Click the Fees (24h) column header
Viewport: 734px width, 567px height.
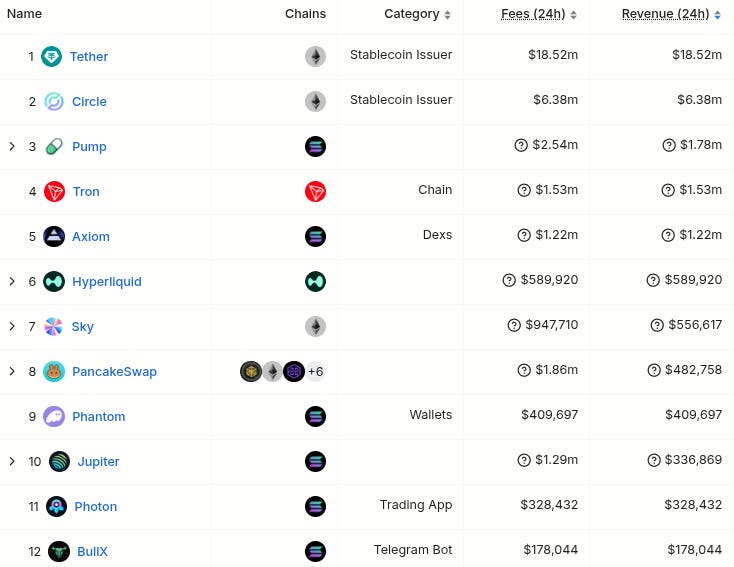[533, 14]
